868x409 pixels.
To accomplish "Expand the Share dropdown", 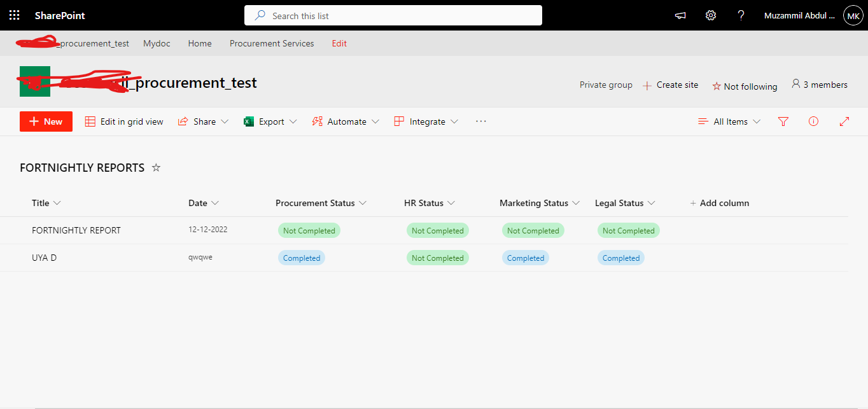I will pos(225,121).
